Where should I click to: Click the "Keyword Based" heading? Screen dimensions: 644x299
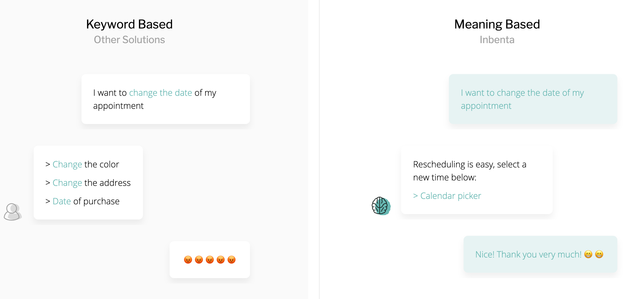pyautogui.click(x=129, y=24)
